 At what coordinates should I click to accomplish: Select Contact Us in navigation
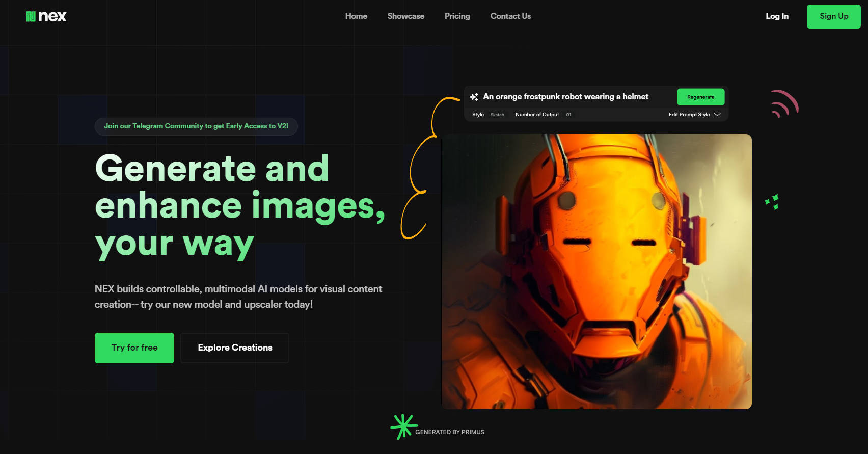[x=510, y=16]
